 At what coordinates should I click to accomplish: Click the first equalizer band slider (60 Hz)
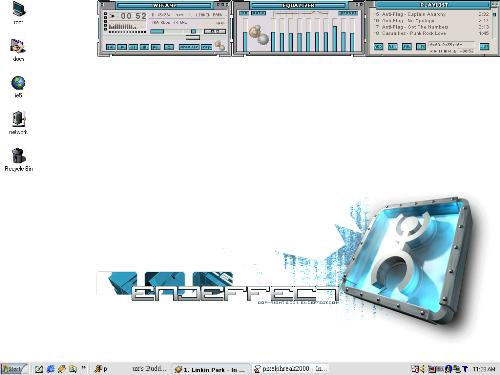click(273, 35)
